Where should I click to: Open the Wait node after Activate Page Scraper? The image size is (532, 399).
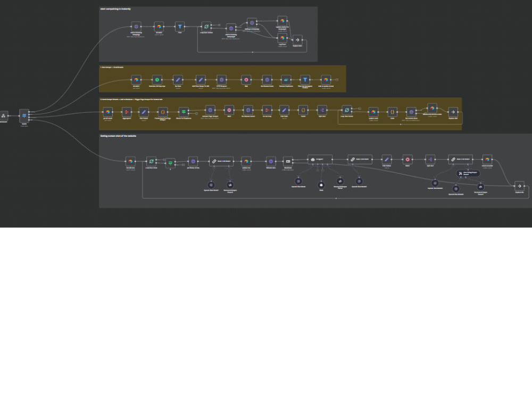229,110
